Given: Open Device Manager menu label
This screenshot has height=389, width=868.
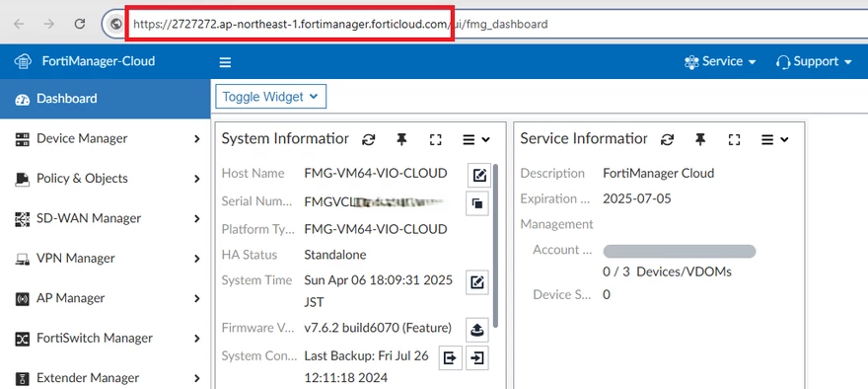Looking at the screenshot, I should click(82, 138).
